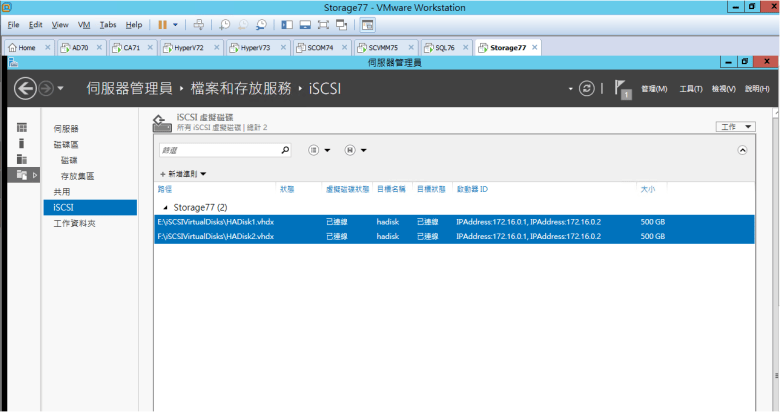This screenshot has width=780, height=412.
Task: Open the notifications flag icon
Action: 621,89
